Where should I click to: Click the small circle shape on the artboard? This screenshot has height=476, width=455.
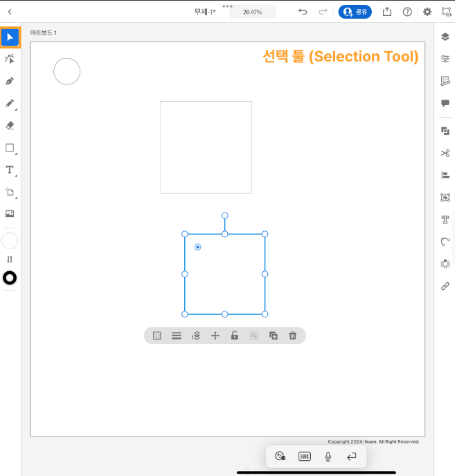67,71
